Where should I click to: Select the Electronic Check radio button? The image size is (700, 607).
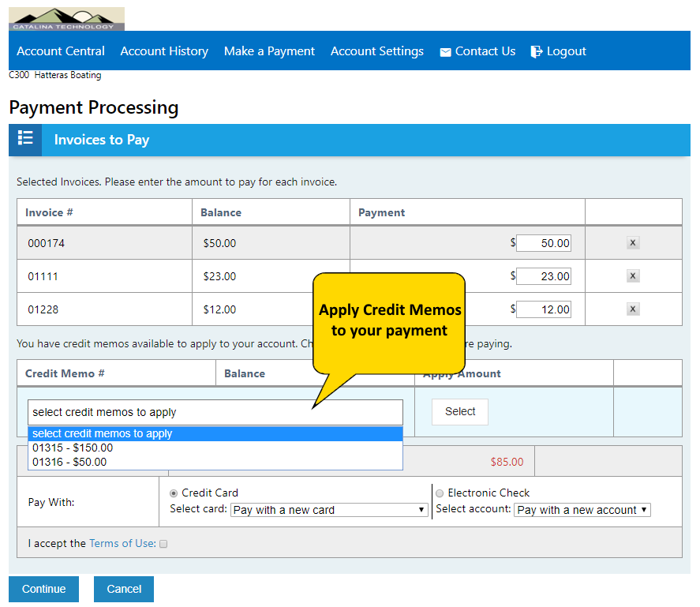coord(440,493)
